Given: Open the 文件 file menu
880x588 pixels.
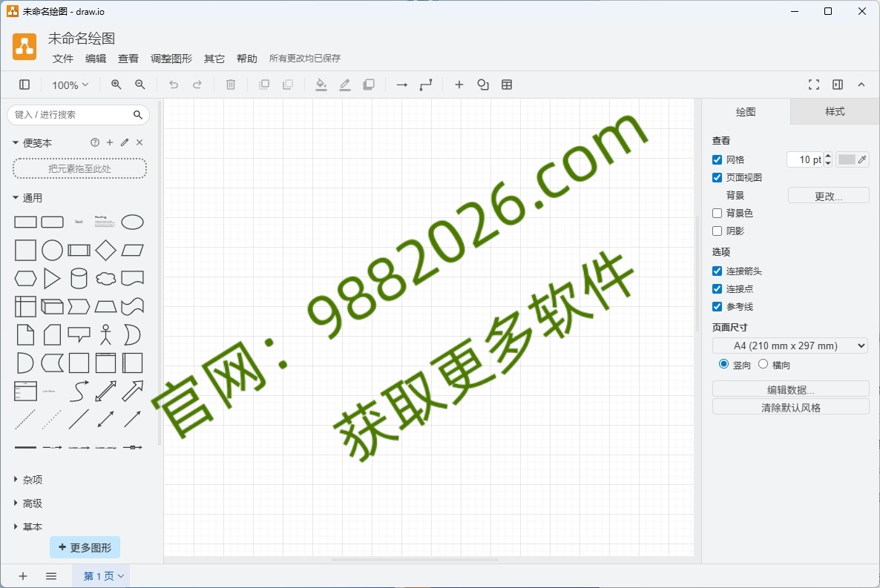Looking at the screenshot, I should [x=63, y=59].
